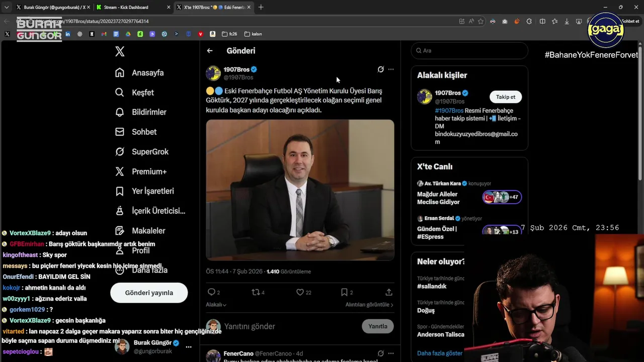
Task: Open more options on 1907Bros post
Action: (x=391, y=69)
